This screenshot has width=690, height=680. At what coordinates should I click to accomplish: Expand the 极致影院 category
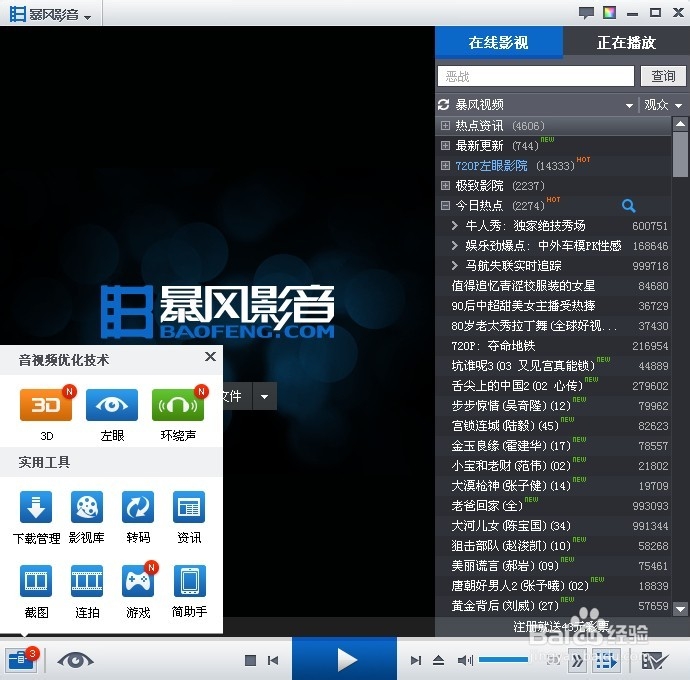445,185
